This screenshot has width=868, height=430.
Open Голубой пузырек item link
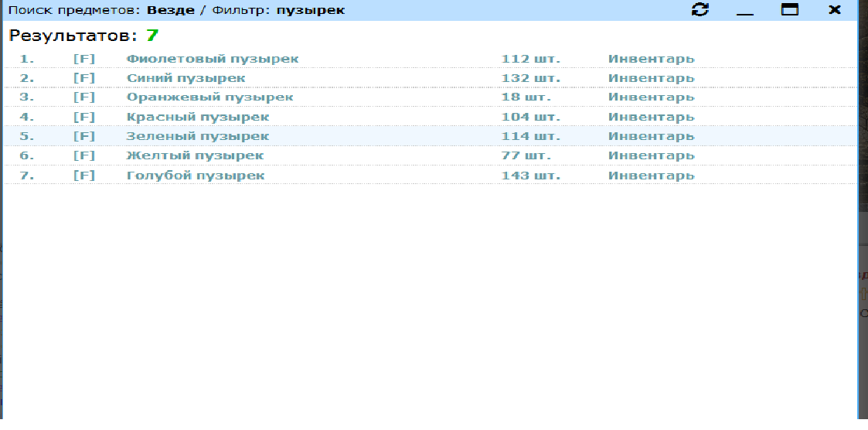coord(196,176)
